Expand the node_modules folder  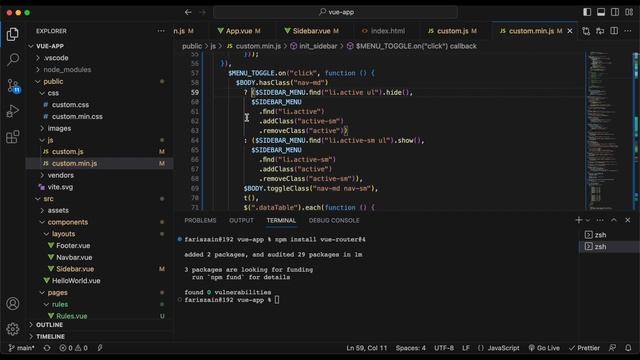click(x=100, y=70)
